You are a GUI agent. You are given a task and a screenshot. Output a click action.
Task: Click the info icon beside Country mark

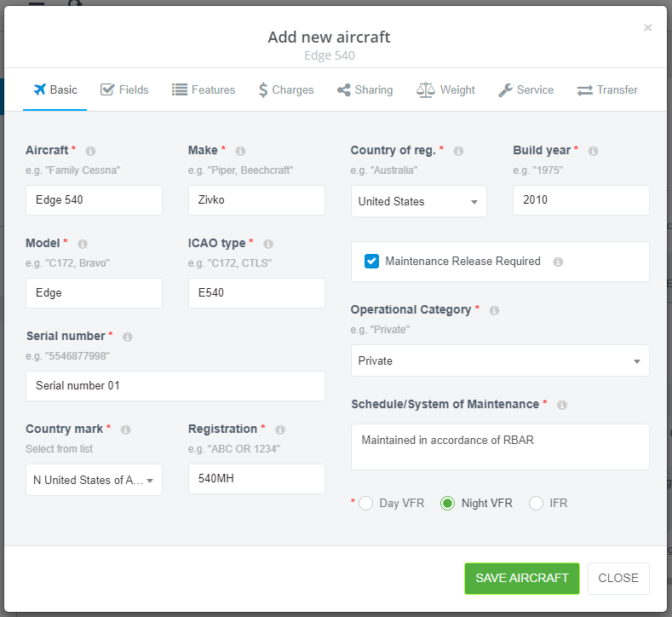(125, 430)
